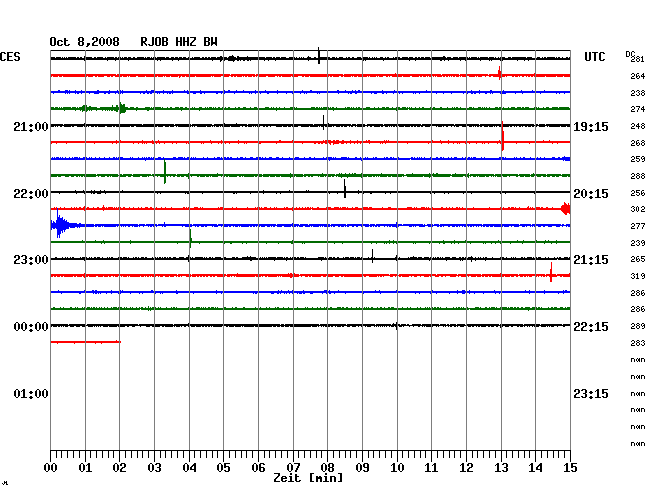650x494 pixels.
Task: Click the 23:15 UTC time label
Action: click(x=591, y=393)
